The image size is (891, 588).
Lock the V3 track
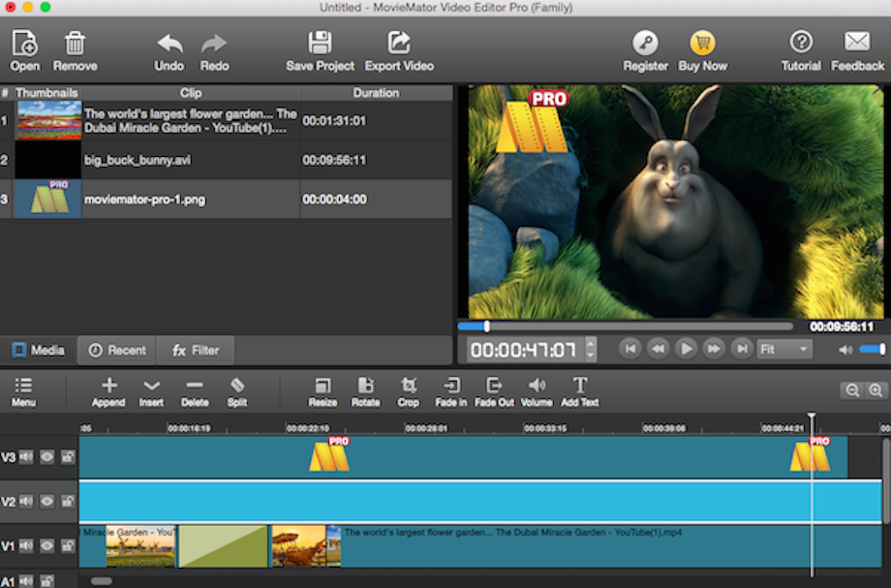(67, 457)
